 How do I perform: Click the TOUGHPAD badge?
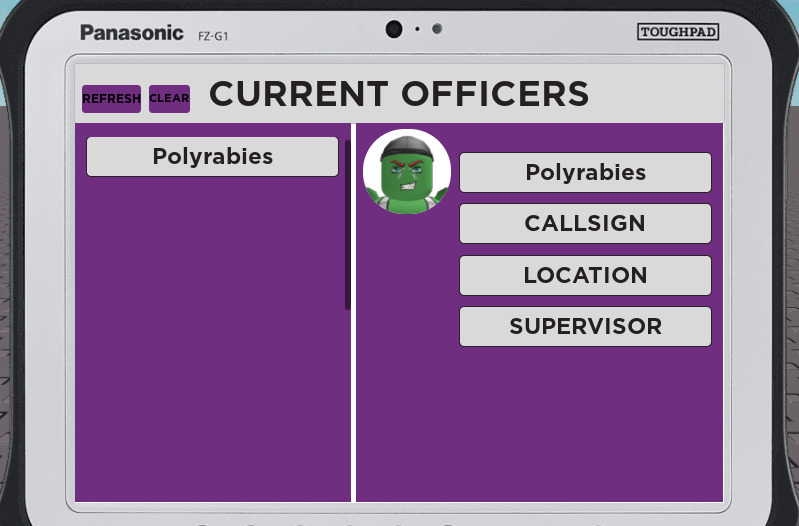pyautogui.click(x=678, y=32)
